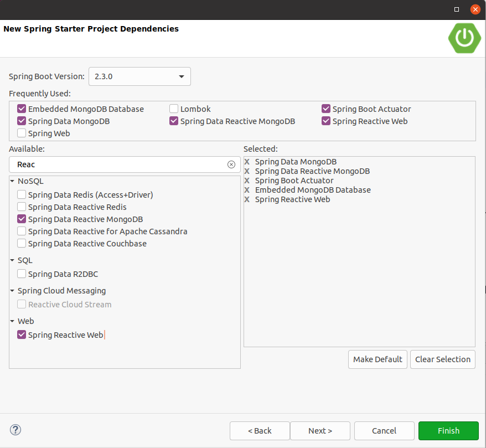Maximize the dialog window
The width and height of the screenshot is (486, 448).
(456, 9)
